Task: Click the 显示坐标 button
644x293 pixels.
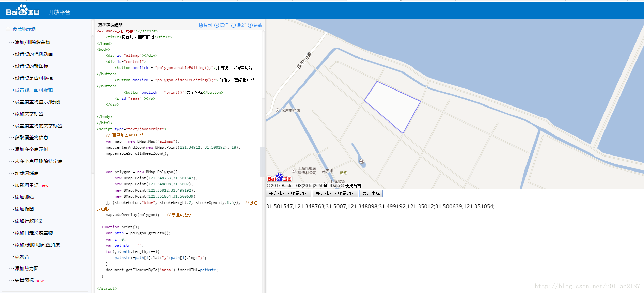Action: [371, 193]
